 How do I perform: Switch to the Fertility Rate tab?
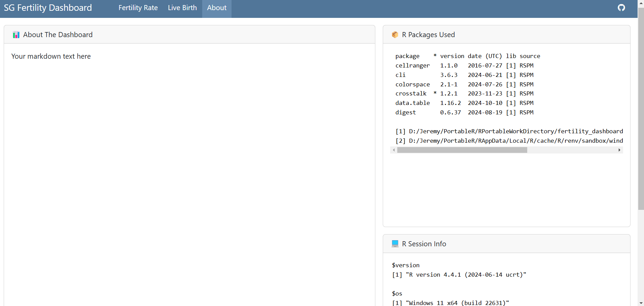138,8
